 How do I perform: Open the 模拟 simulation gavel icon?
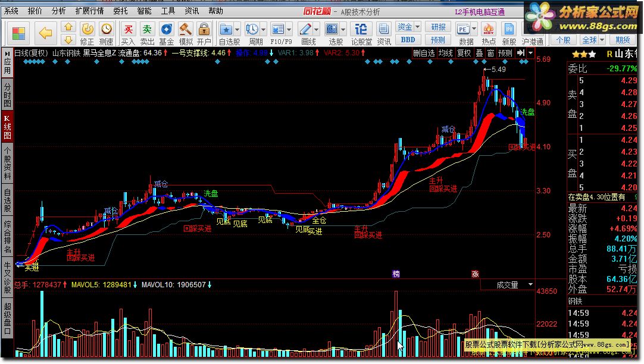(x=186, y=29)
